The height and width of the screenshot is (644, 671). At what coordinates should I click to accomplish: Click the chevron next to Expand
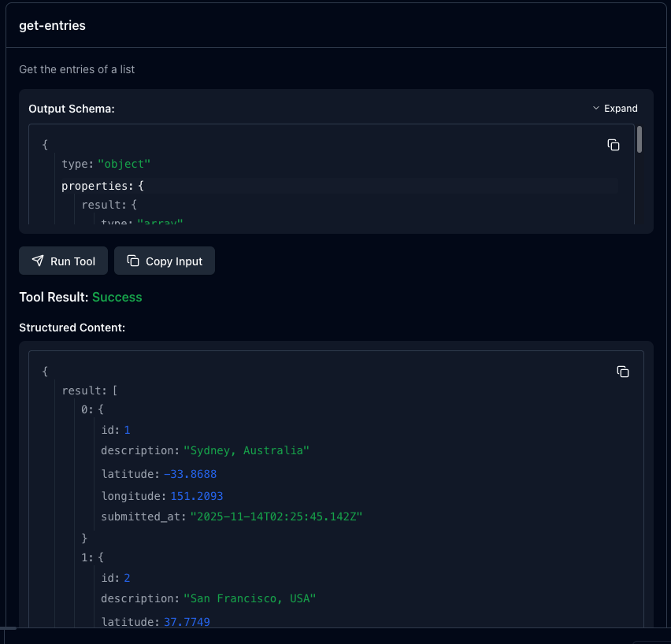click(596, 108)
